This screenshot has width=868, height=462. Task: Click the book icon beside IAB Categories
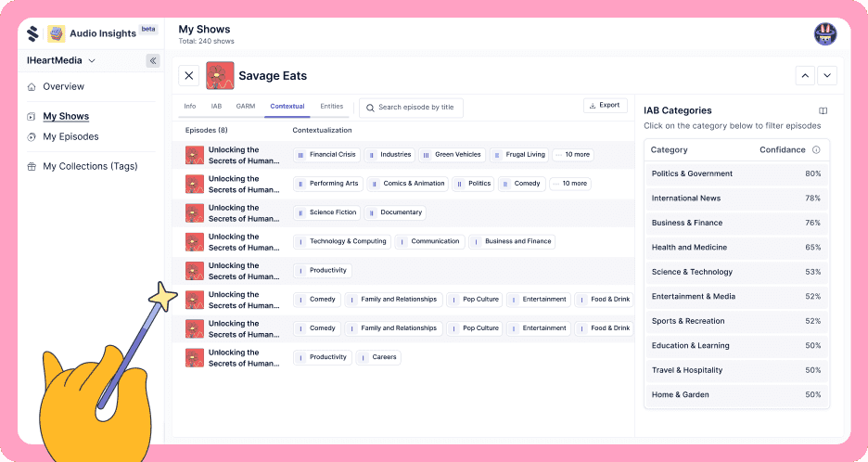point(823,111)
